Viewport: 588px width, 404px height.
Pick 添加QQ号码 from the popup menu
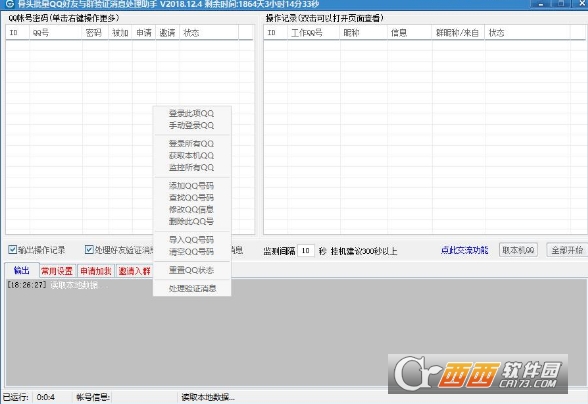click(x=191, y=186)
